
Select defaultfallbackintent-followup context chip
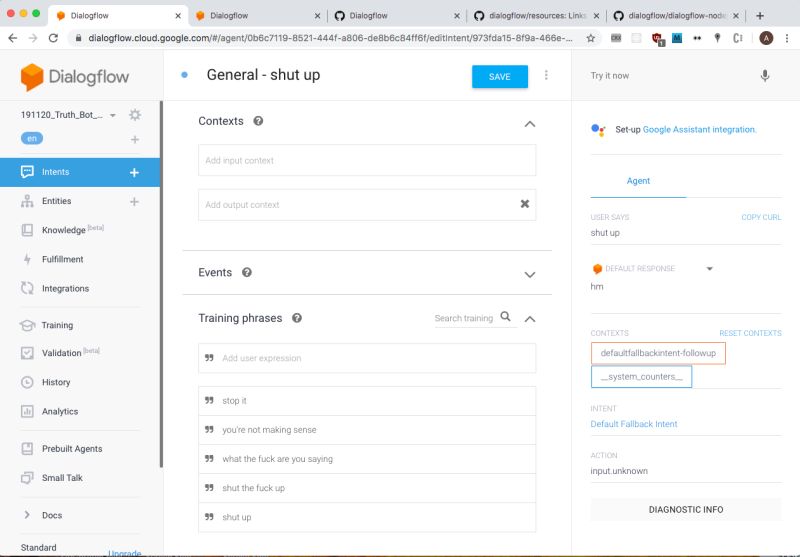pyautogui.click(x=658, y=353)
